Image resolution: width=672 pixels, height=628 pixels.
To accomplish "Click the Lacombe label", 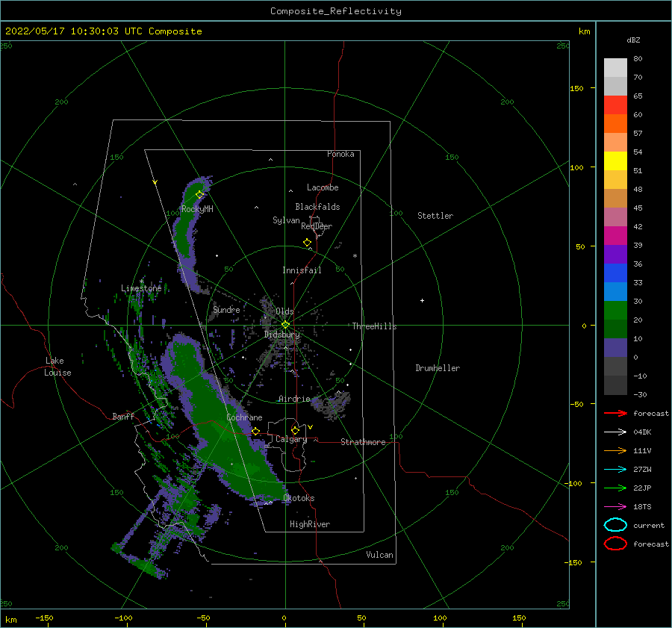I will [323, 187].
